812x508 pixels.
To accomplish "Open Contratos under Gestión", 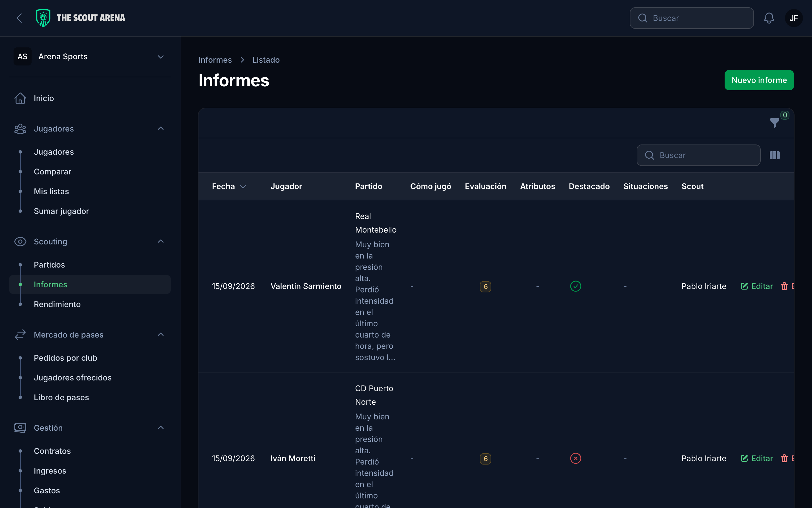I will 90,451.
